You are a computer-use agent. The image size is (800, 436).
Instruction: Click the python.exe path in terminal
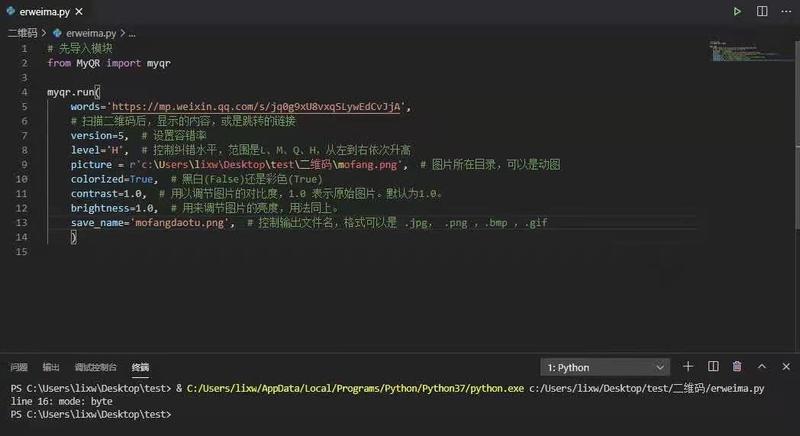pyautogui.click(x=355, y=388)
